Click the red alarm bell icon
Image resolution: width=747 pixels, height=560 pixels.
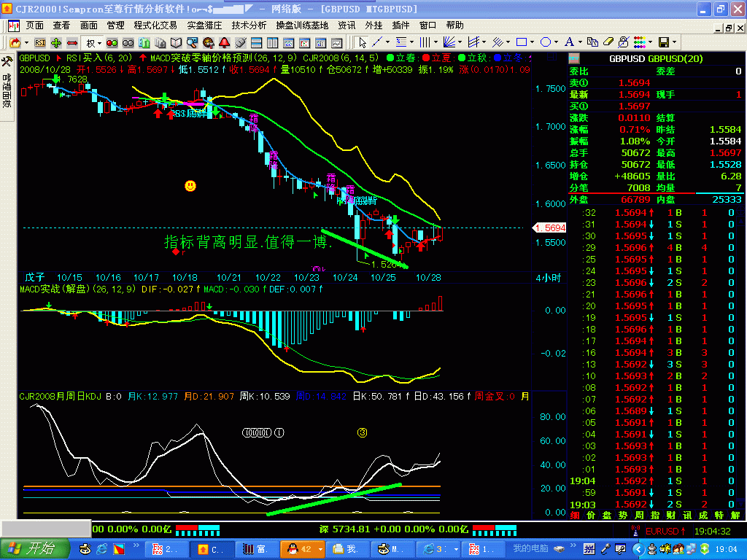pyautogui.click(x=224, y=42)
